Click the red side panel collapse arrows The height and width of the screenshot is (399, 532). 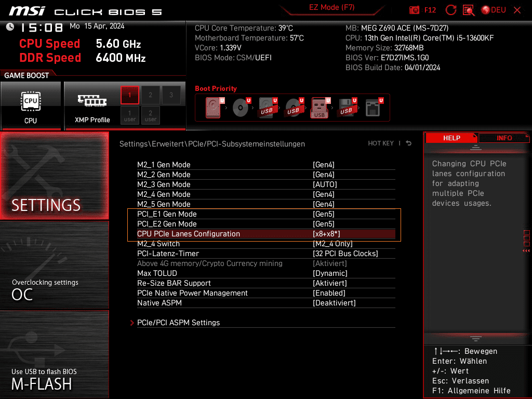pyautogui.click(x=526, y=251)
